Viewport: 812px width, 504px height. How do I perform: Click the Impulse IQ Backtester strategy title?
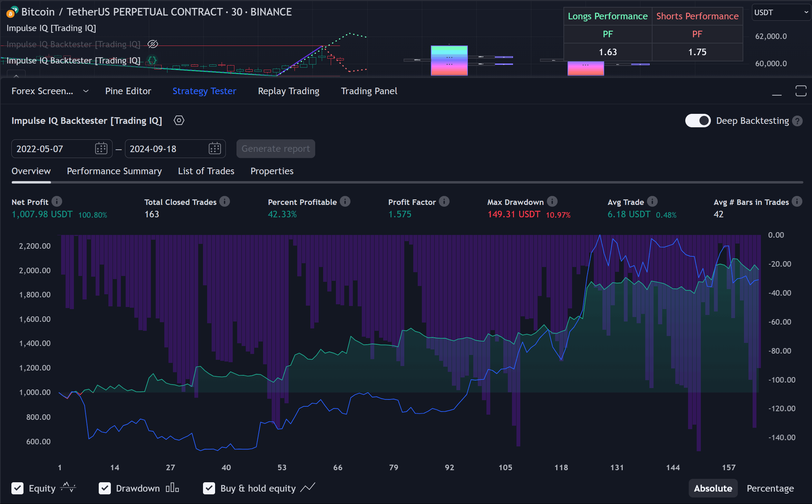point(87,121)
